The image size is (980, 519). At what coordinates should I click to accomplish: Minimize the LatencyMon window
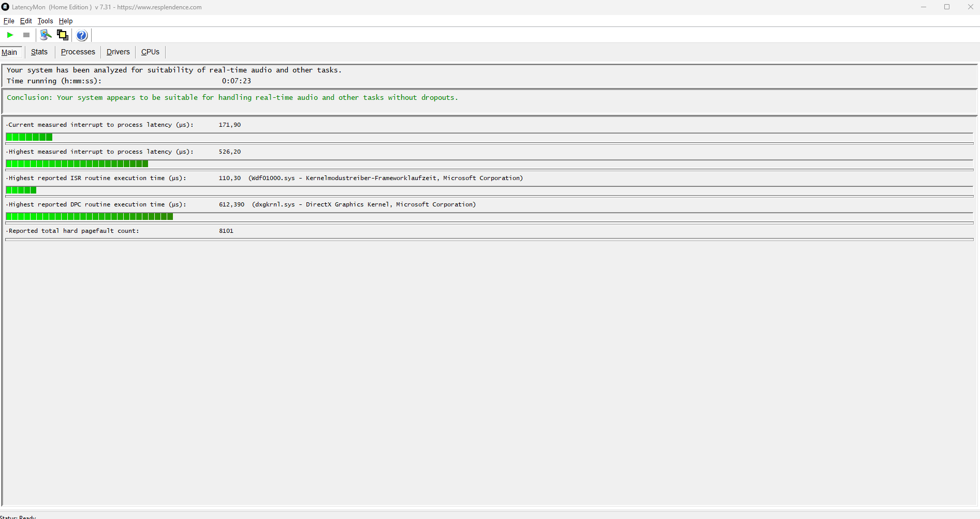923,7
